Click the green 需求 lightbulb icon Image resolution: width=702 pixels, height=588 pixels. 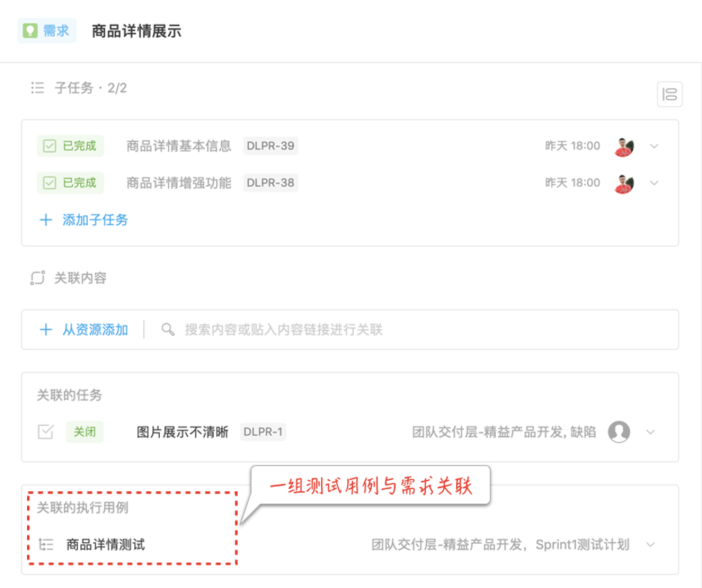30,31
